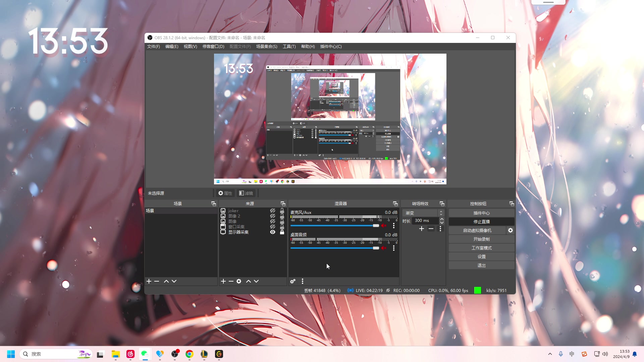Viewport: 644px width, 362px height.
Task: Open 设置 from control buttons
Action: pyautogui.click(x=481, y=256)
